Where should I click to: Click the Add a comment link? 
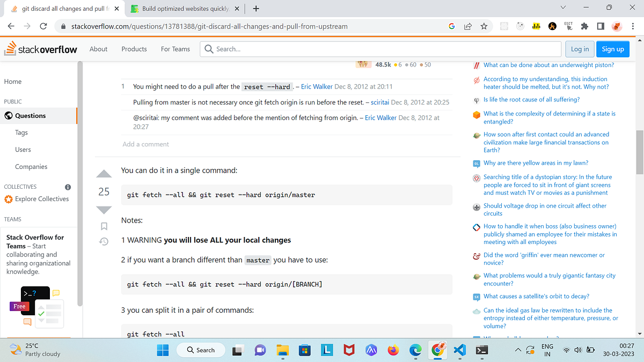pos(145,144)
